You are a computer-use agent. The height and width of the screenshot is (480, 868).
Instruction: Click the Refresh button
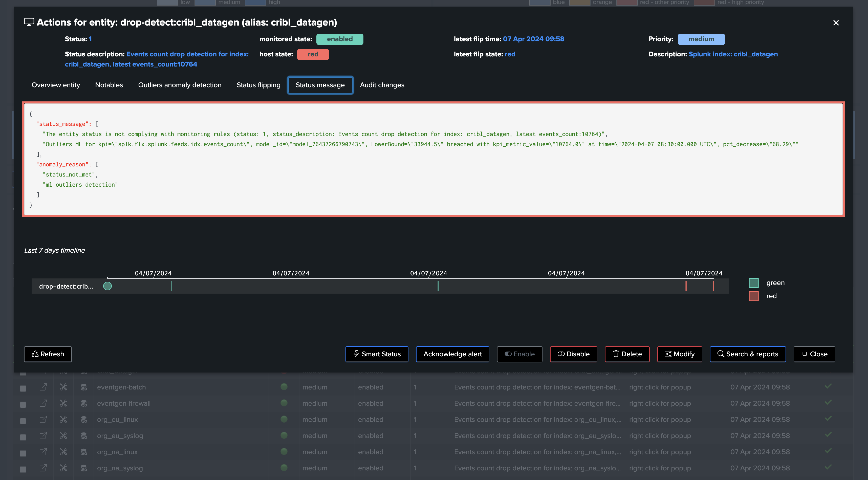tap(48, 354)
